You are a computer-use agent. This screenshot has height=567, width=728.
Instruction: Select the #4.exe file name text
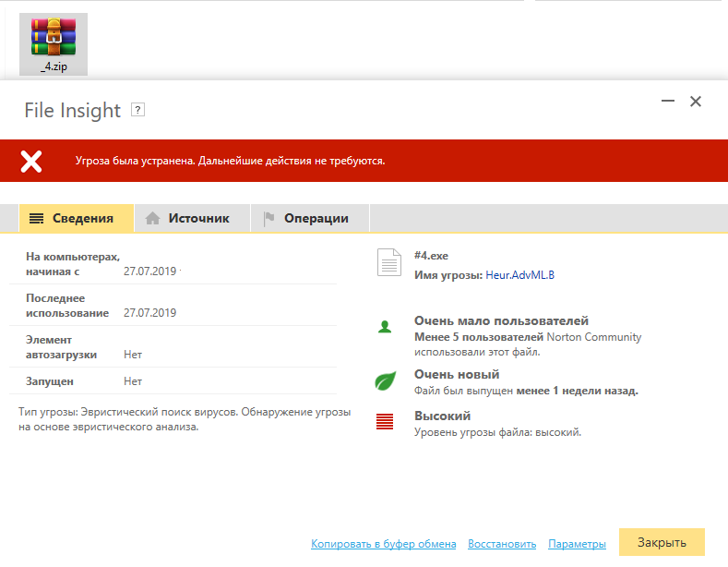pyautogui.click(x=431, y=256)
